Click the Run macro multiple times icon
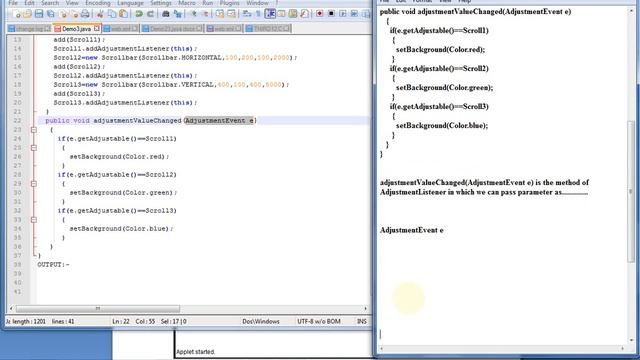The image size is (640, 360). (354, 14)
